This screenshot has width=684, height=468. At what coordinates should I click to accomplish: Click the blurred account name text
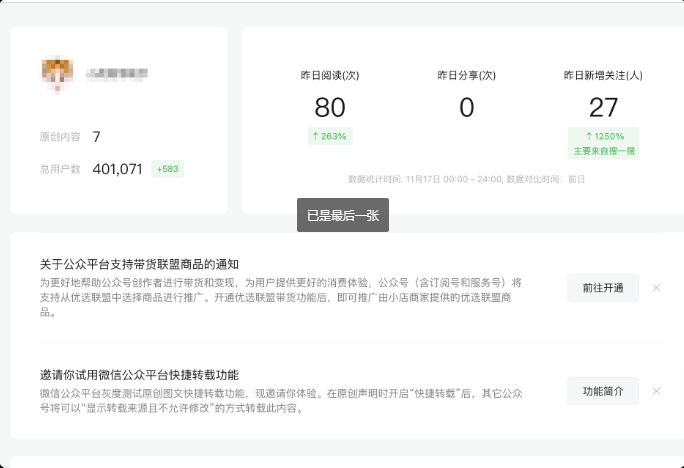coord(117,75)
